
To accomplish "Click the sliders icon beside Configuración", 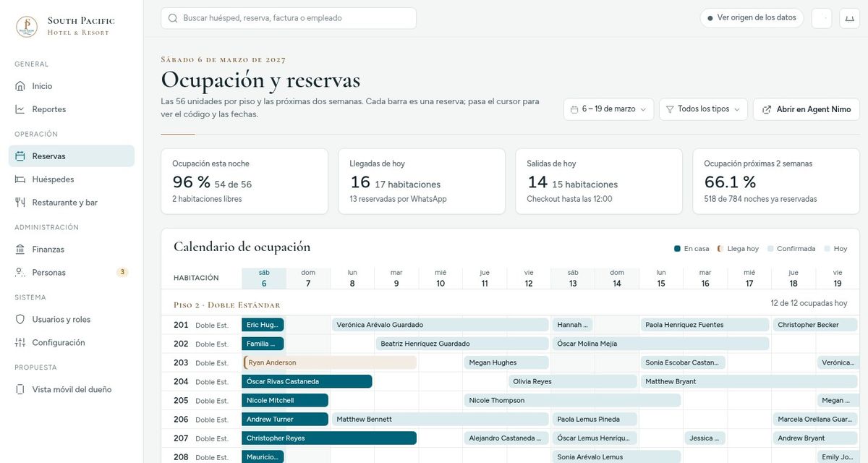I will tap(20, 343).
